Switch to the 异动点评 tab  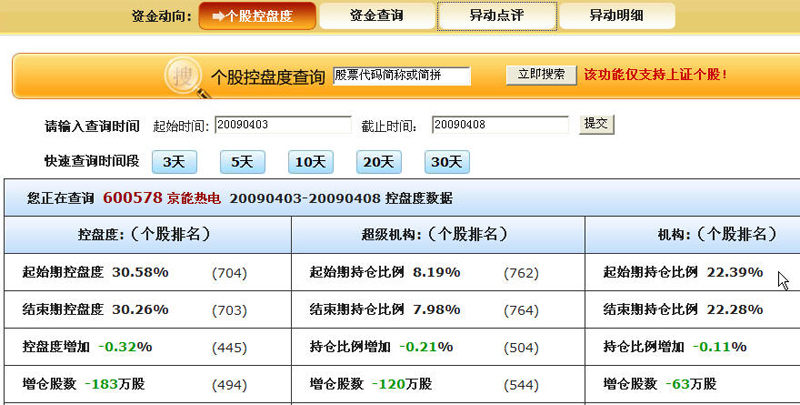pyautogui.click(x=495, y=16)
